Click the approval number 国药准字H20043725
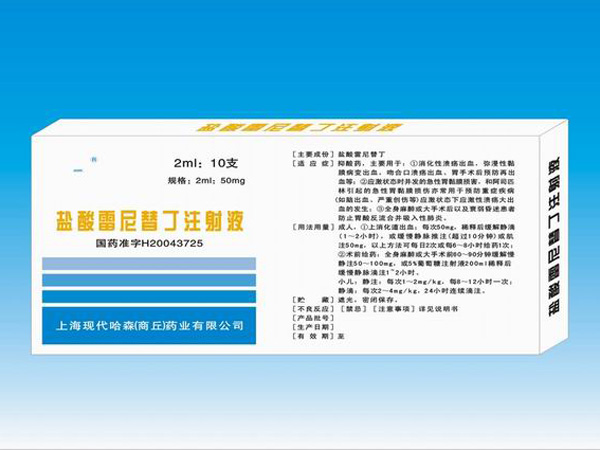The width and height of the screenshot is (600, 450). pos(149,243)
